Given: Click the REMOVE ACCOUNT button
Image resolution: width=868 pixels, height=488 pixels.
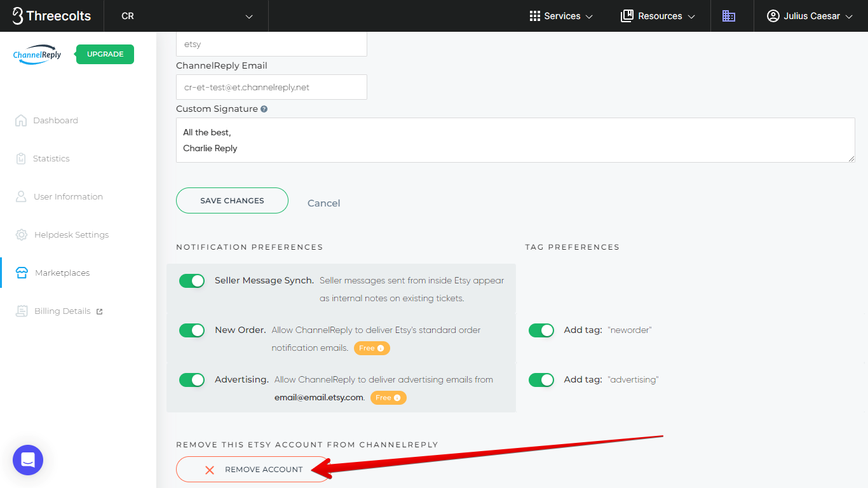Looking at the screenshot, I should tap(254, 470).
